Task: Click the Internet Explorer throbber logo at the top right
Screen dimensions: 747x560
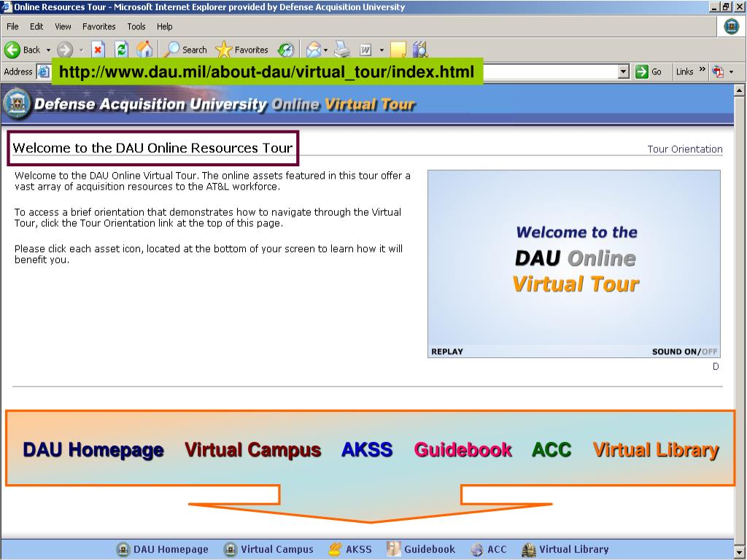Action: point(731,26)
